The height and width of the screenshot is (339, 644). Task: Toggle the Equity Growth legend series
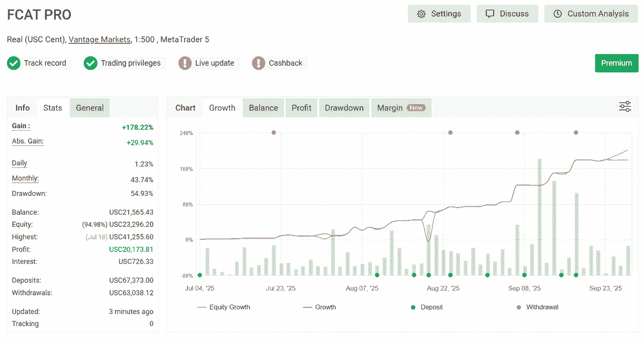(x=224, y=307)
